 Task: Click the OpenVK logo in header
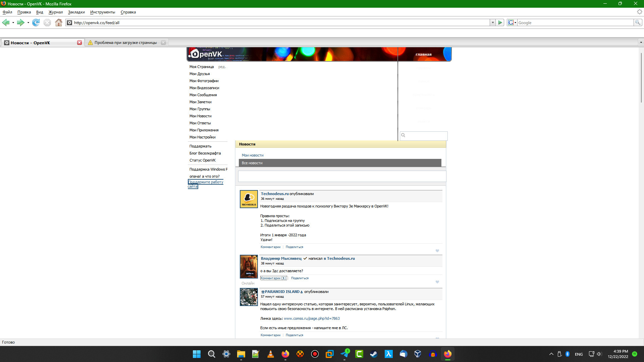206,54
